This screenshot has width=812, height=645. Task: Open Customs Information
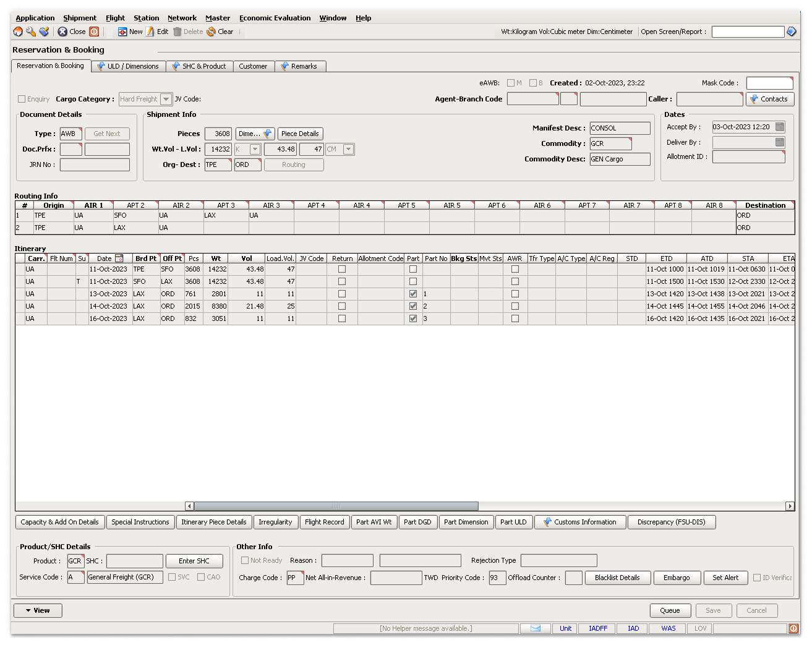[x=580, y=522]
